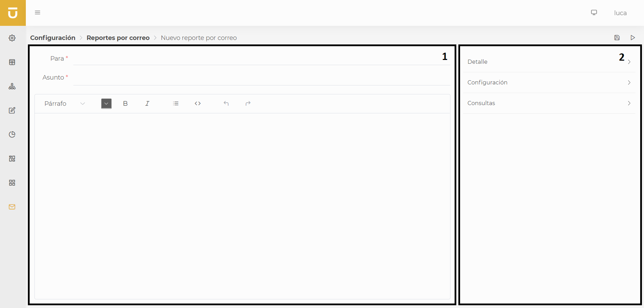Expand the Detalle section
The height and width of the screenshot is (308, 644).
pyautogui.click(x=549, y=62)
